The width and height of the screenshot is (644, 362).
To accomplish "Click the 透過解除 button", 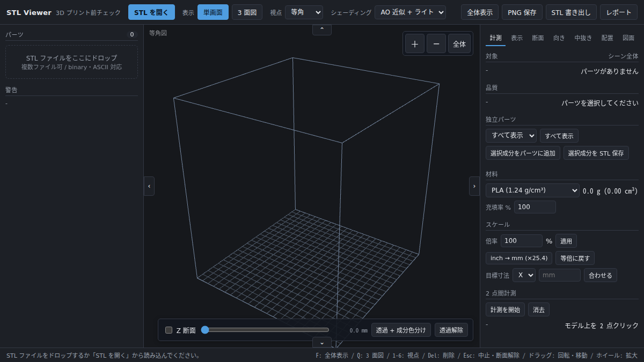I will pyautogui.click(x=451, y=330).
